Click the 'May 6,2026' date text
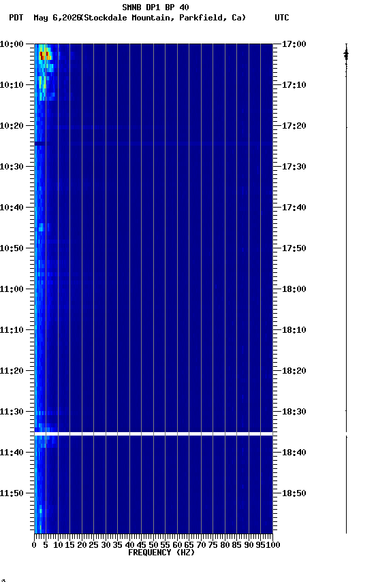Image resolution: width=376 pixels, height=588 pixels. pyautogui.click(x=57, y=18)
